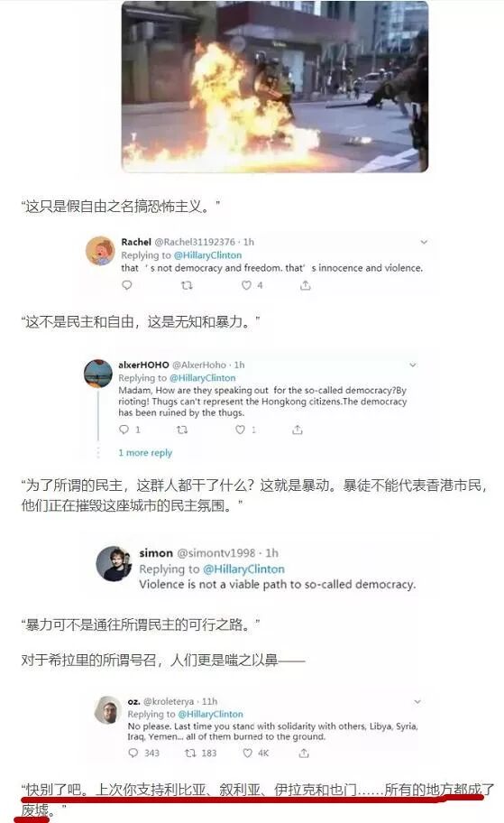
Task: Retweet Rachel's tweet
Action: 187,285
